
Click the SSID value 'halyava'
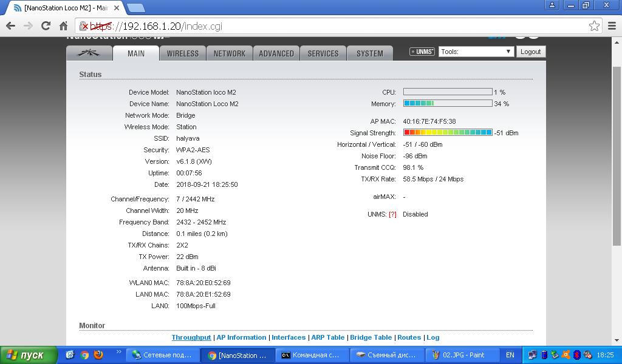188,138
